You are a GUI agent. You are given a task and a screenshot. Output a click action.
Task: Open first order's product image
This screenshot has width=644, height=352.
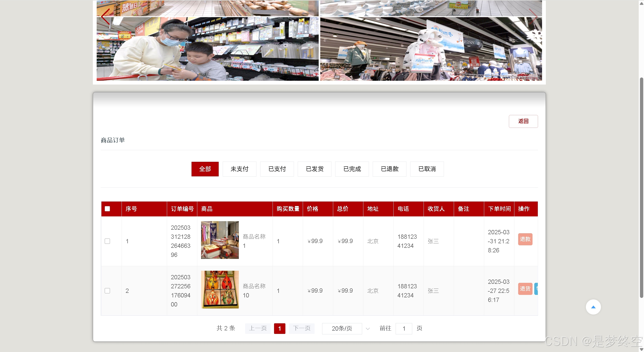pyautogui.click(x=220, y=240)
